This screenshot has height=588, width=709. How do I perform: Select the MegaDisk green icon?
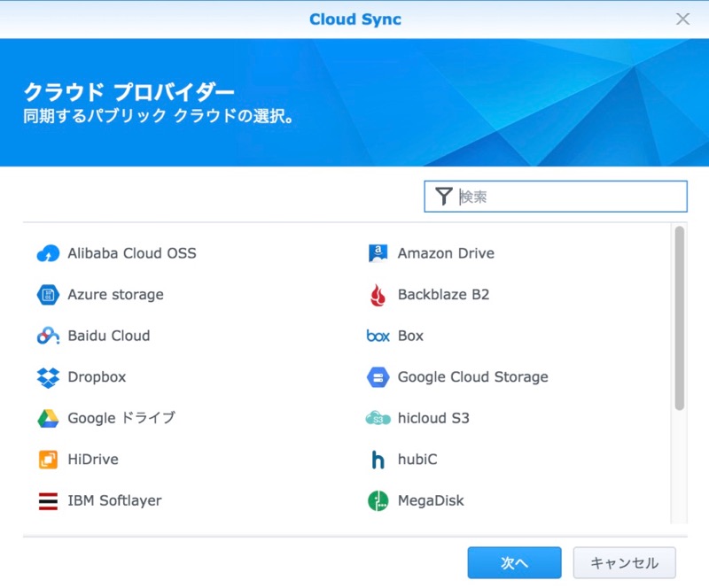tap(378, 500)
